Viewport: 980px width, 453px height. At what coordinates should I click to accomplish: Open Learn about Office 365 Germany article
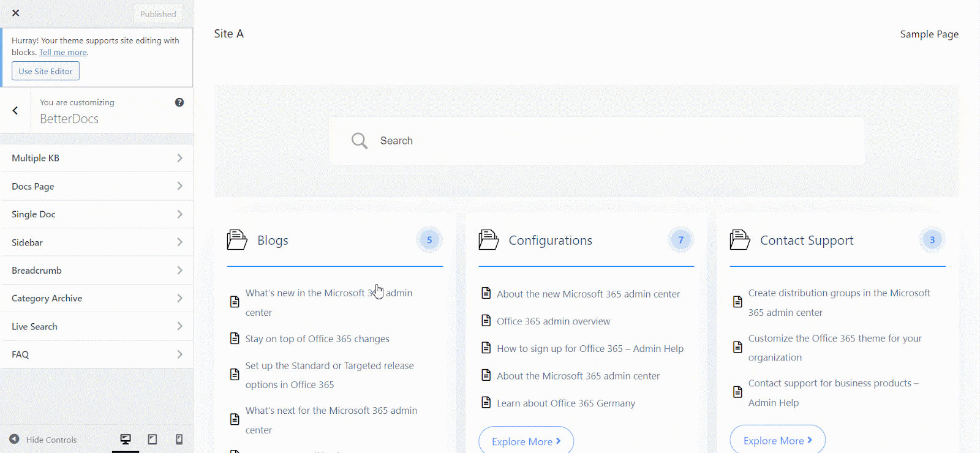click(x=566, y=403)
